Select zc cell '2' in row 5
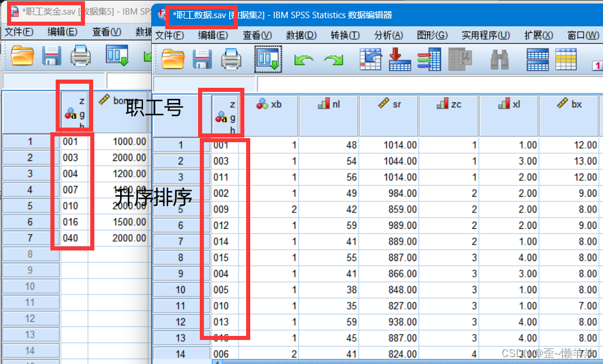The width and height of the screenshot is (603, 364). 449,210
